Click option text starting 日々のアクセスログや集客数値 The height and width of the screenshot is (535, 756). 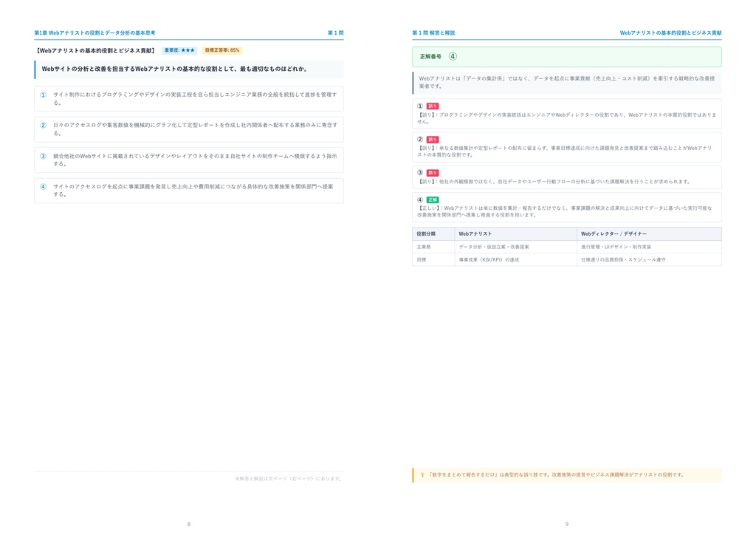[195, 129]
